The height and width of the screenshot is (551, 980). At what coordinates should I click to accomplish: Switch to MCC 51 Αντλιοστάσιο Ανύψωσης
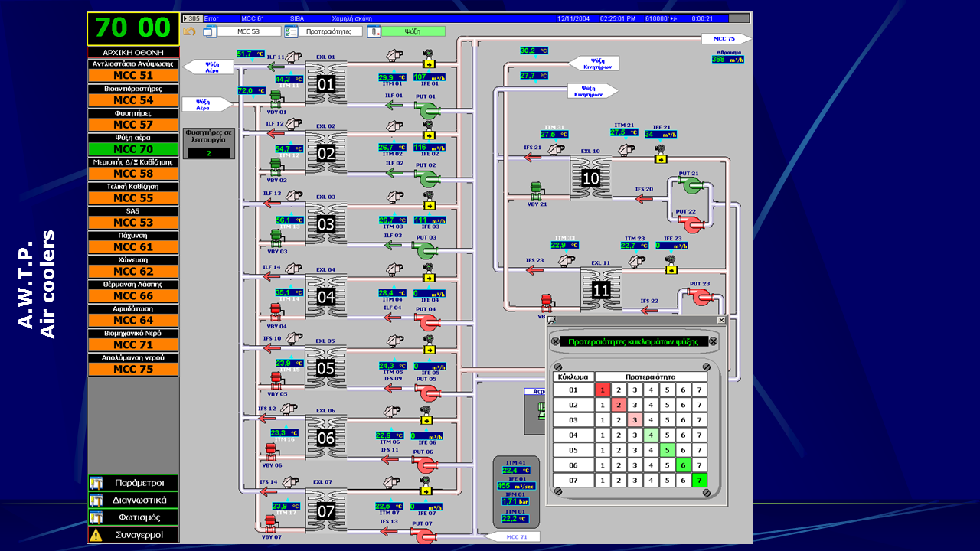[133, 76]
